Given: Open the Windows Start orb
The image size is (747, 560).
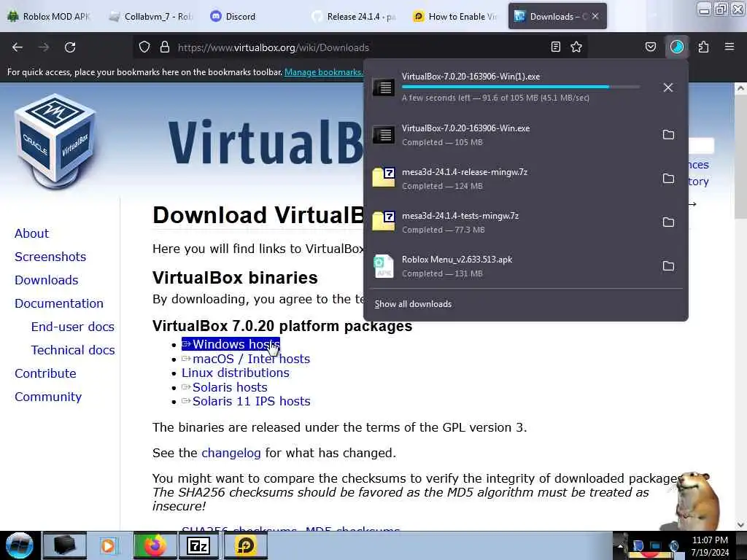Looking at the screenshot, I should coord(20,545).
